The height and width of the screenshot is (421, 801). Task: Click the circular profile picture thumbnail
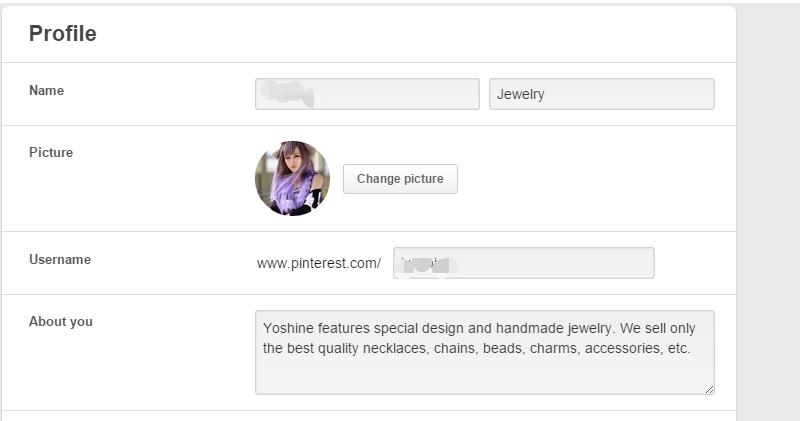pos(292,178)
